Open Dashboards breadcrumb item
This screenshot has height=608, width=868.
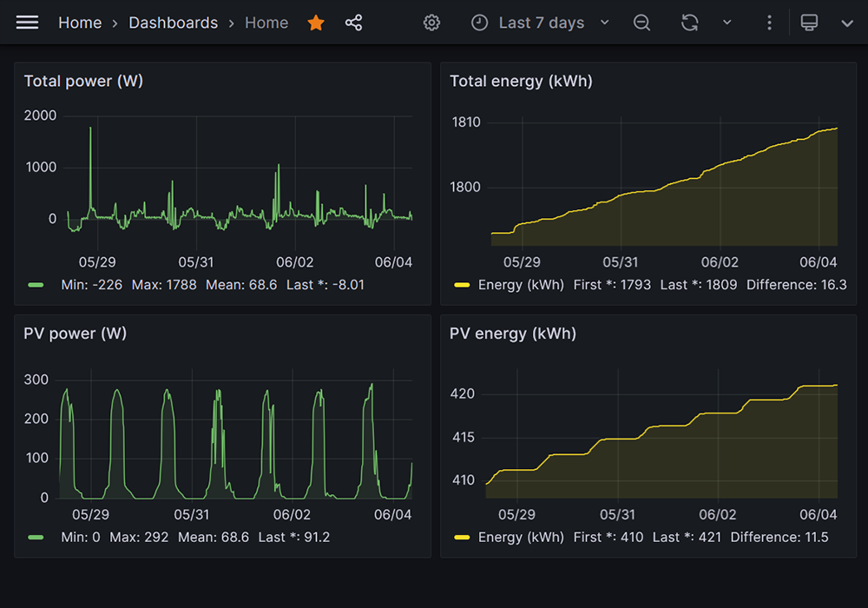173,23
